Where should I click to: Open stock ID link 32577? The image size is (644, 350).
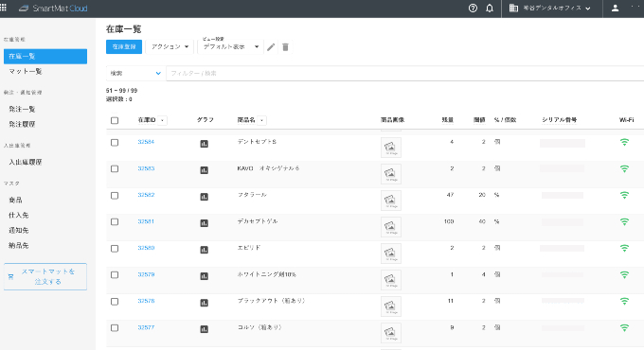pos(146,327)
